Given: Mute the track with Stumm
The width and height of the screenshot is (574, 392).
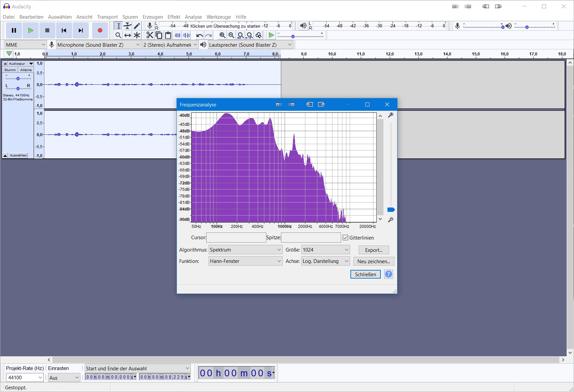Looking at the screenshot, I should [x=10, y=70].
